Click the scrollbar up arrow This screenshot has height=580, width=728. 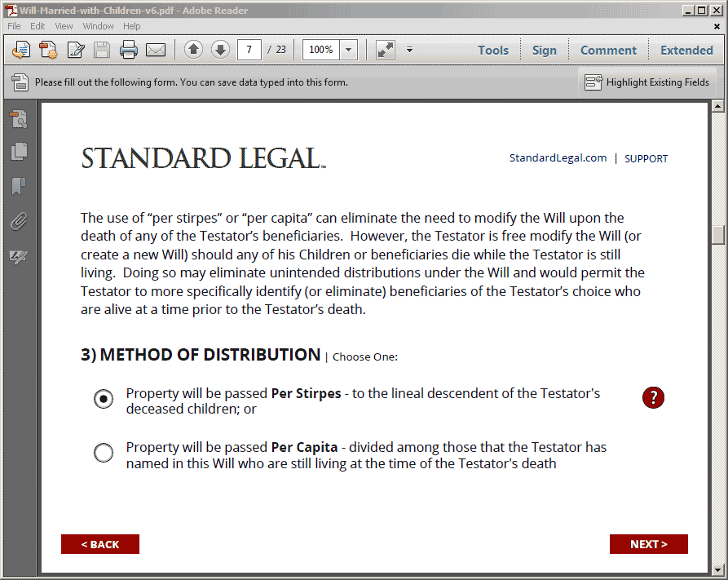(717, 106)
